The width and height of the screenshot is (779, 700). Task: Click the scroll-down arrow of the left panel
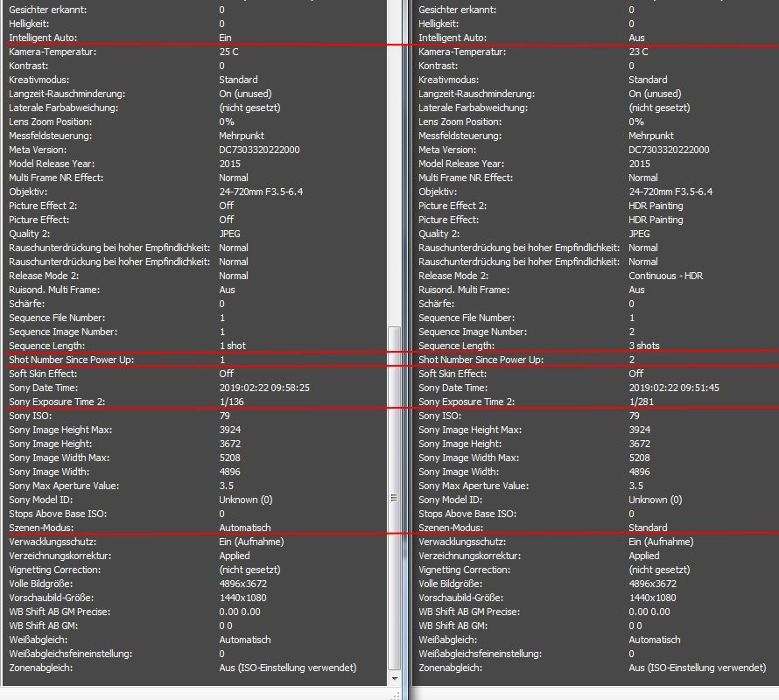(395, 678)
